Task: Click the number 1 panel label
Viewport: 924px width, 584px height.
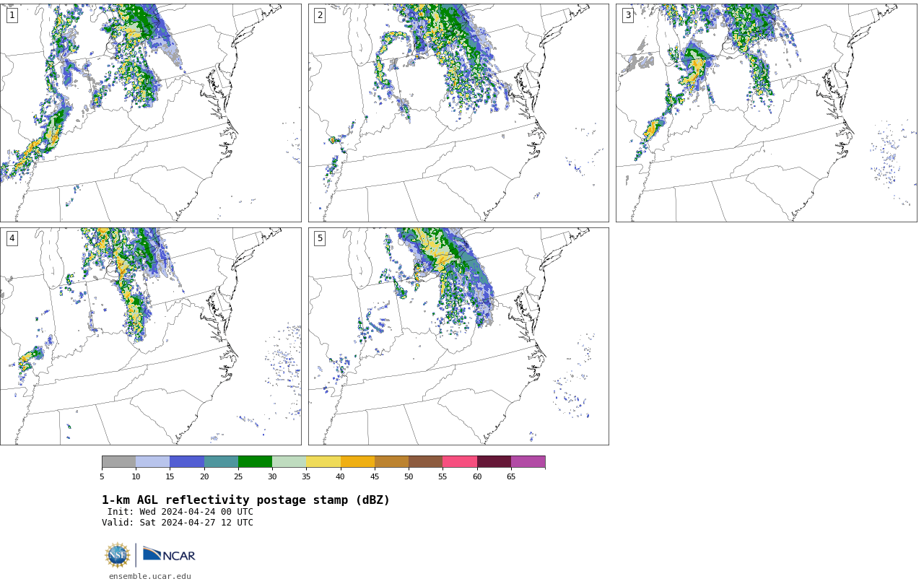Action: pos(12,15)
